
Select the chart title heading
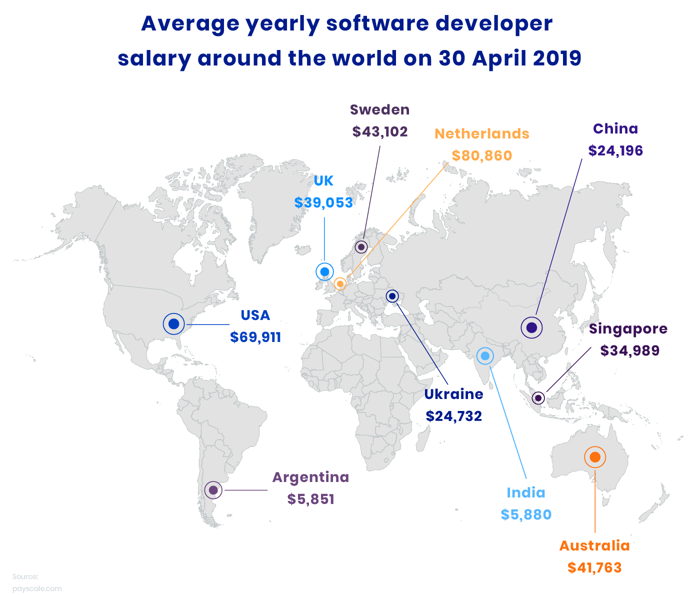[x=349, y=41]
